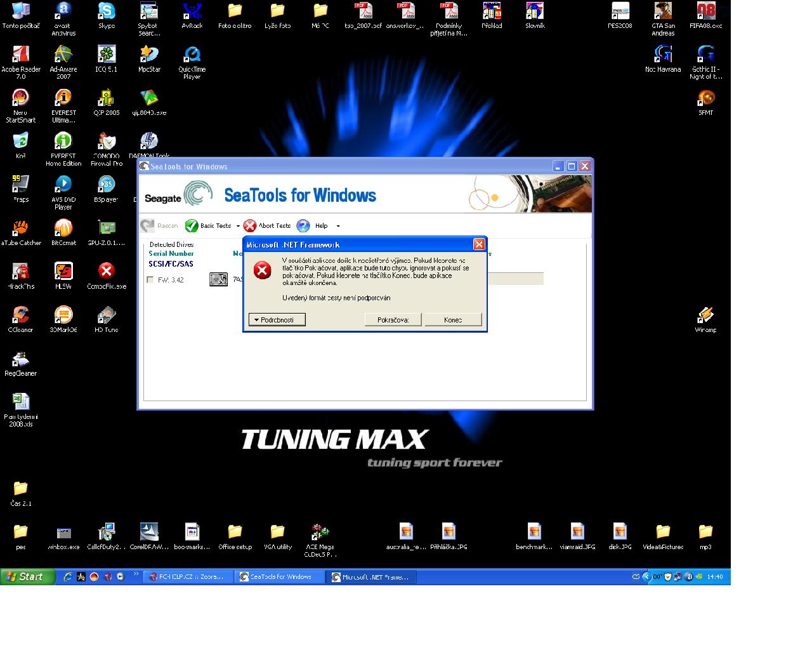The width and height of the screenshot is (812, 650).
Task: Select the CCleaner desktop icon
Action: [x=21, y=319]
